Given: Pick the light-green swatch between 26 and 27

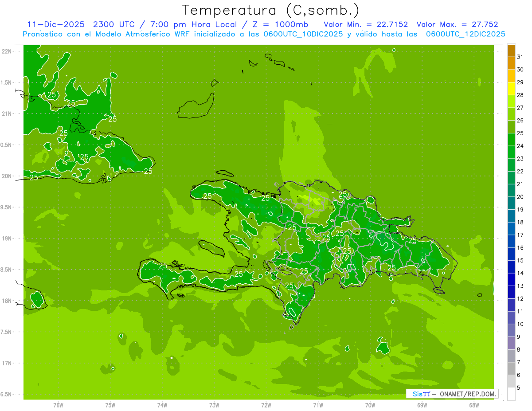Looking at the screenshot, I should pos(511,114).
